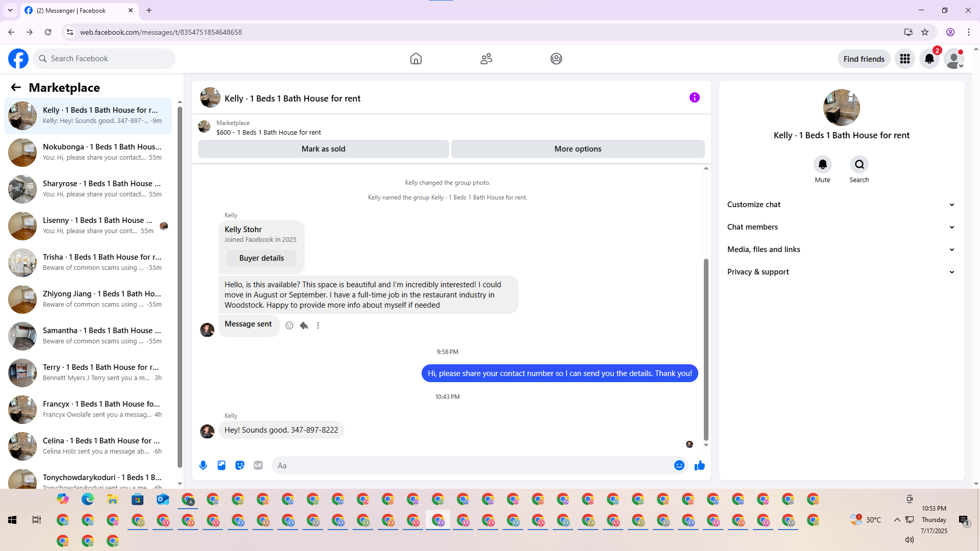Open emoji picker in message box

pos(679,465)
